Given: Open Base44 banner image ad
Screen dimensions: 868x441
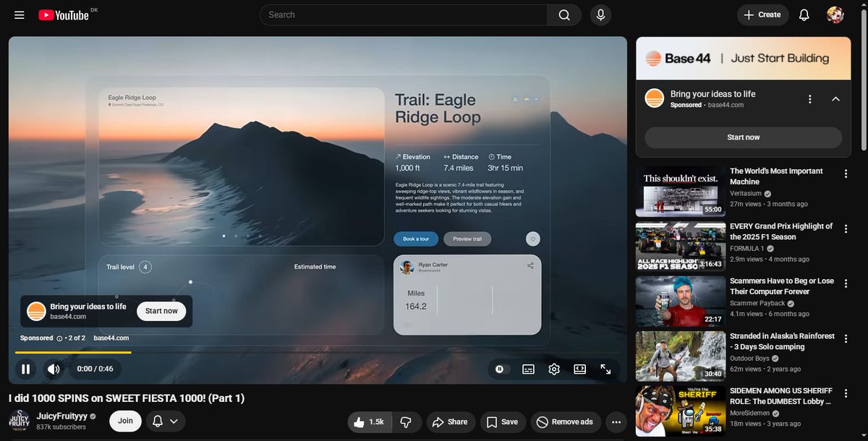Looking at the screenshot, I should click(x=743, y=59).
